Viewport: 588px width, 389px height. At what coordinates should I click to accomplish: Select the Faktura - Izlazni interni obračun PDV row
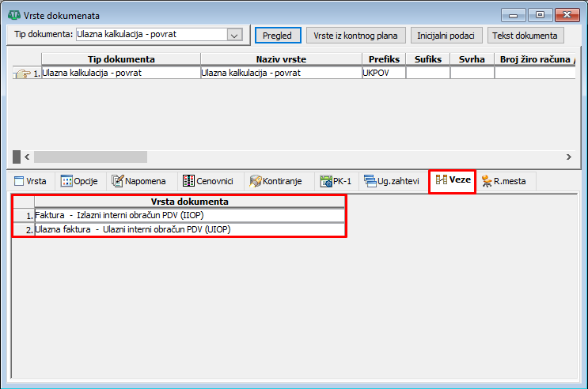click(190, 215)
